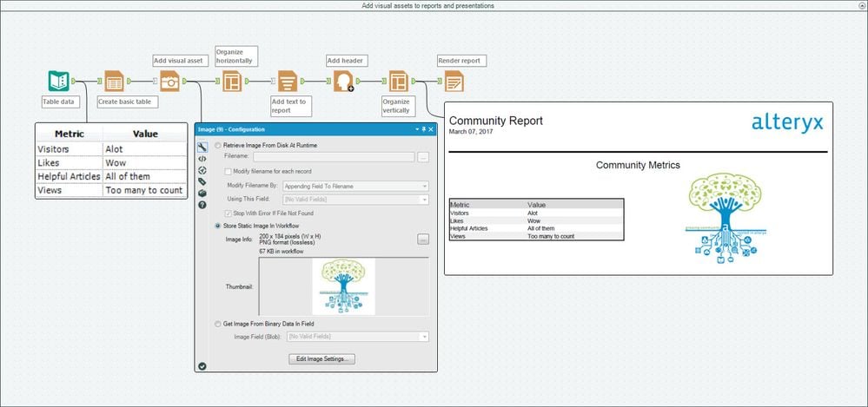This screenshot has width=868, height=407.
Task: Open the Navigation compass icon in panel
Action: (202, 170)
